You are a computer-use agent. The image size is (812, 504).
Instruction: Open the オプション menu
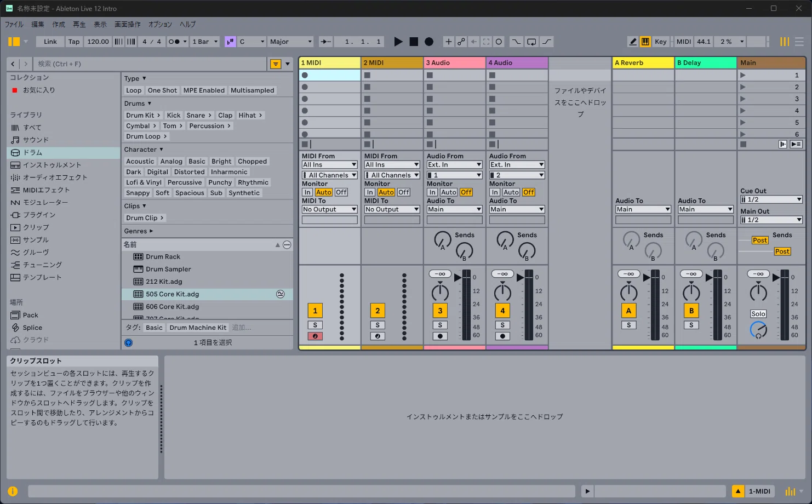point(160,24)
